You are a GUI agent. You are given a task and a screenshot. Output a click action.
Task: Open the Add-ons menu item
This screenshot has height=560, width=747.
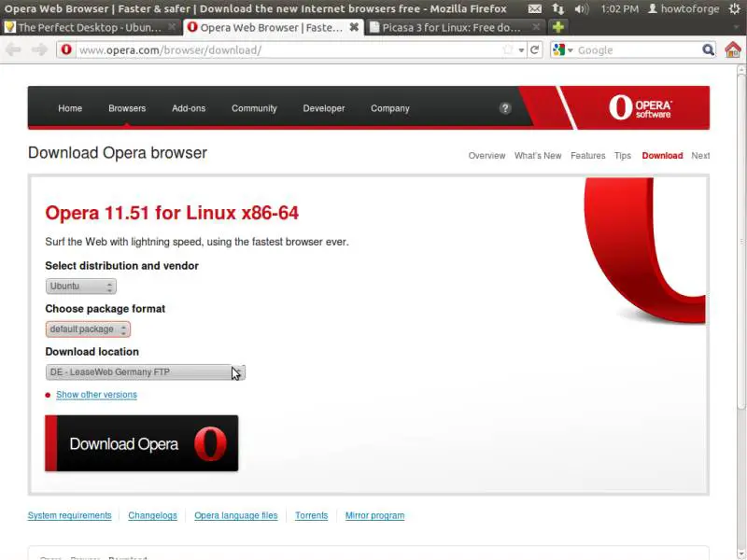[189, 108]
